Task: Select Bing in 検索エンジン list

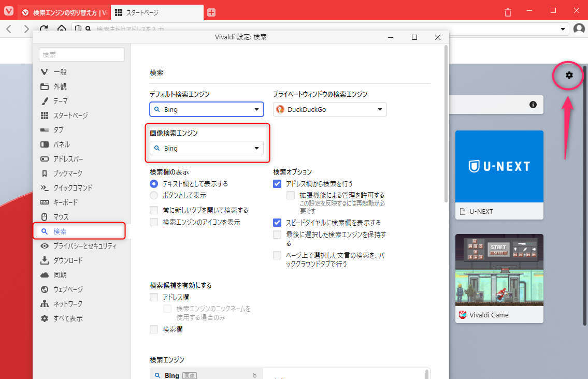Action: pos(206,375)
